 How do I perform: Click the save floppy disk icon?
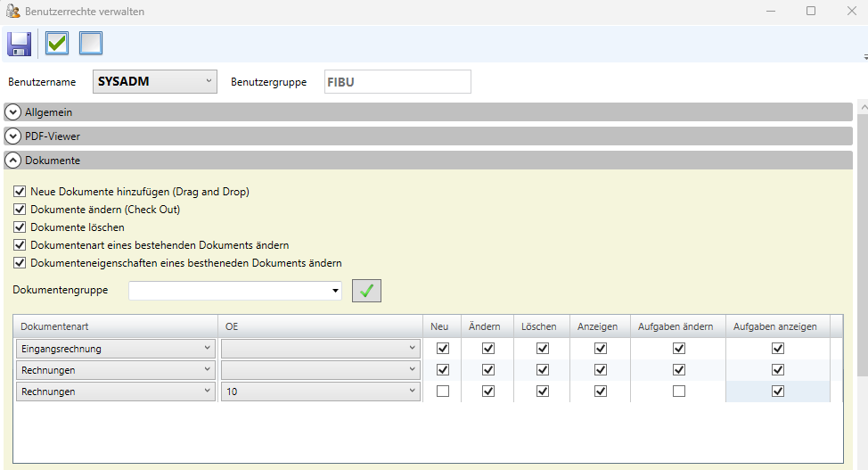[19, 44]
